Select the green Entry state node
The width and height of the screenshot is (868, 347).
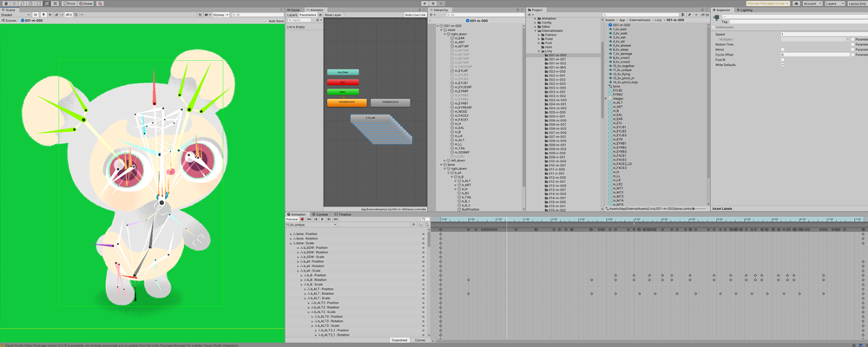[x=343, y=92]
